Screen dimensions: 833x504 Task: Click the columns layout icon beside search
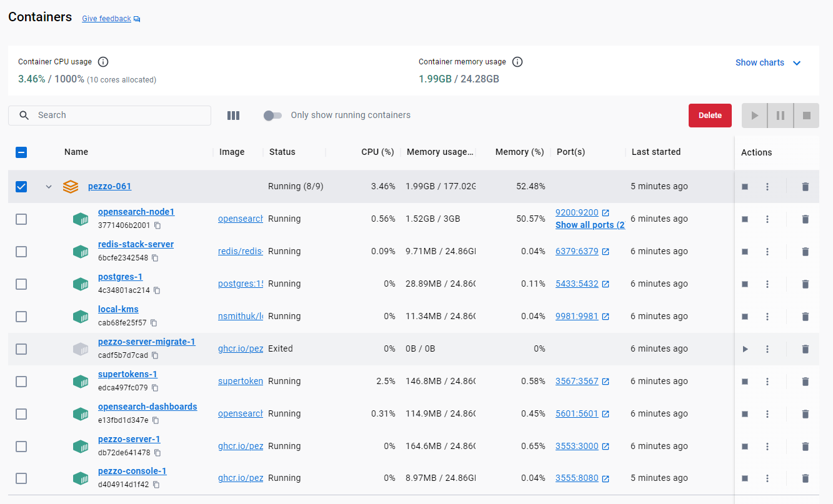point(233,115)
